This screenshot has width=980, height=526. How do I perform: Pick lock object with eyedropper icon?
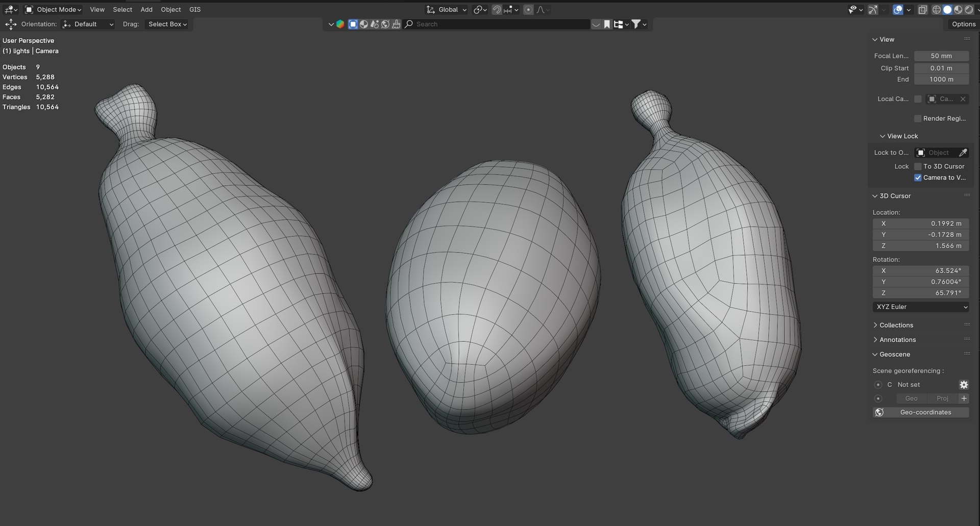963,153
